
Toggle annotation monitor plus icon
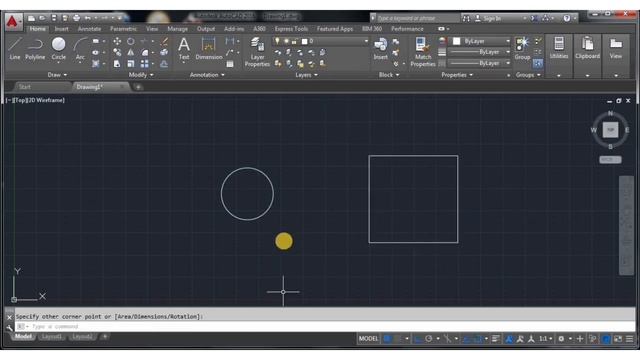[580, 339]
